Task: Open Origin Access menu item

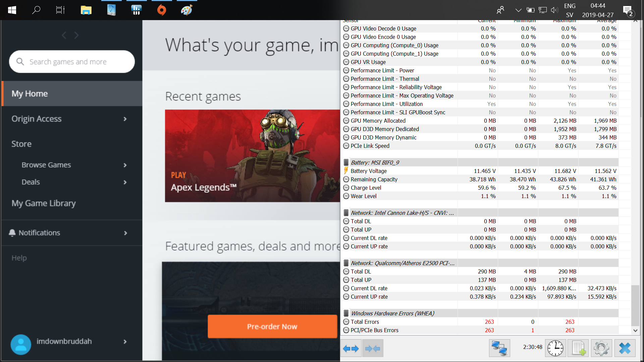Action: pos(37,119)
